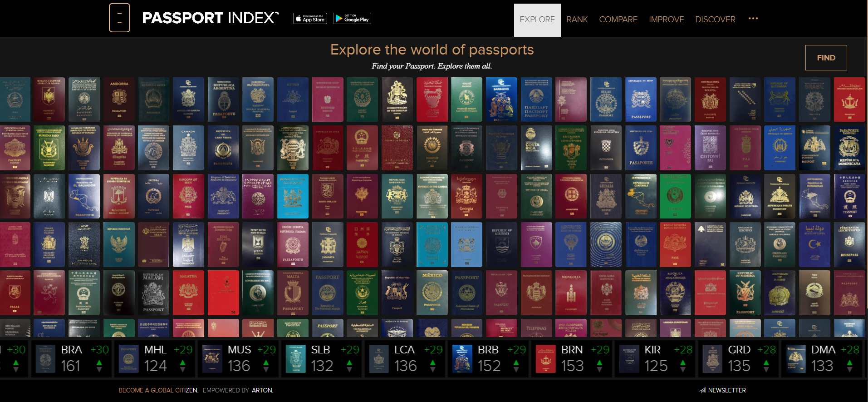Select the MHL 124 ticker entry
This screenshot has height=402, width=868.
155,358
